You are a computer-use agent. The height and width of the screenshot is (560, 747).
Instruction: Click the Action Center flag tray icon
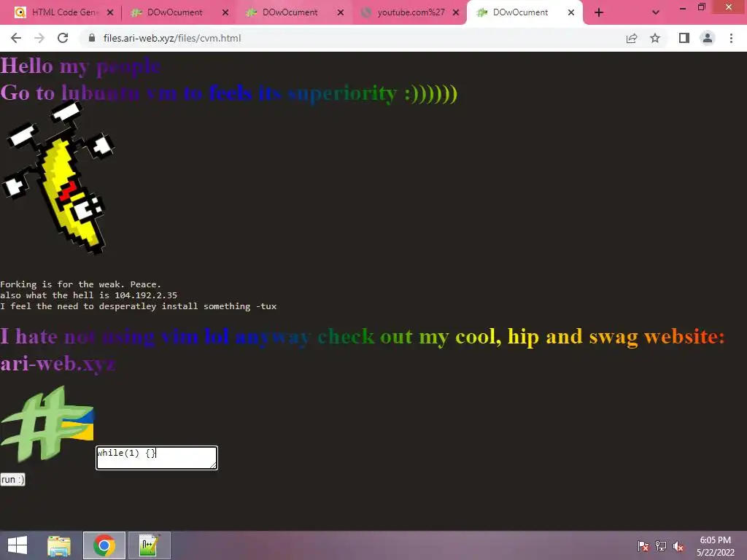pyautogui.click(x=643, y=546)
